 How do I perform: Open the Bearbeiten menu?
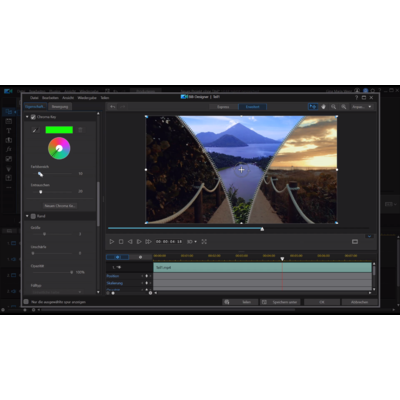click(50, 98)
